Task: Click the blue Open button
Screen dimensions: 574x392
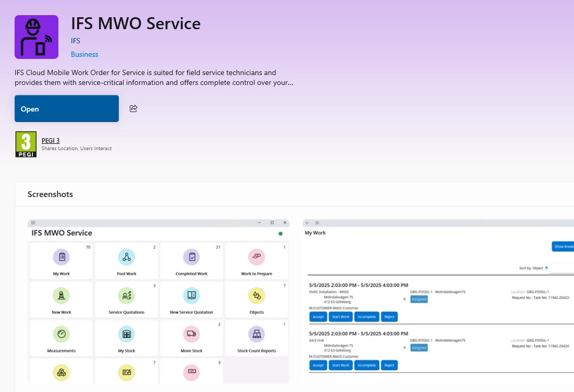Action: click(x=67, y=109)
